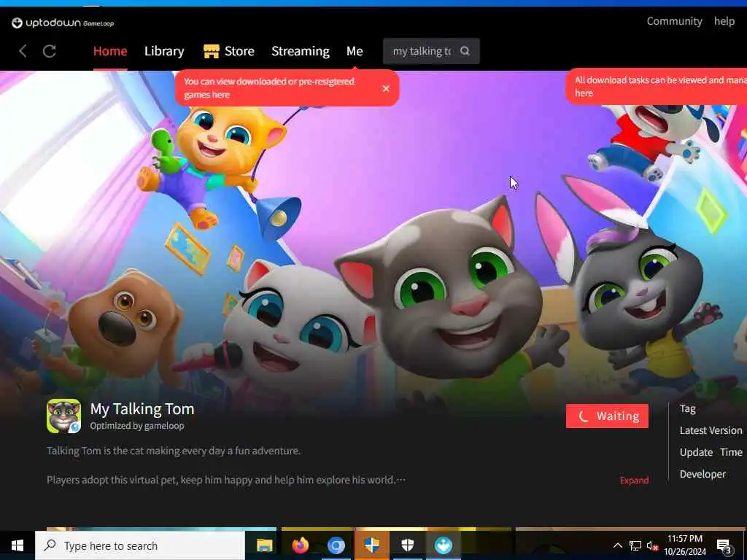Close the downloaded games tooltip
This screenshot has height=560, width=747.
pyautogui.click(x=386, y=88)
